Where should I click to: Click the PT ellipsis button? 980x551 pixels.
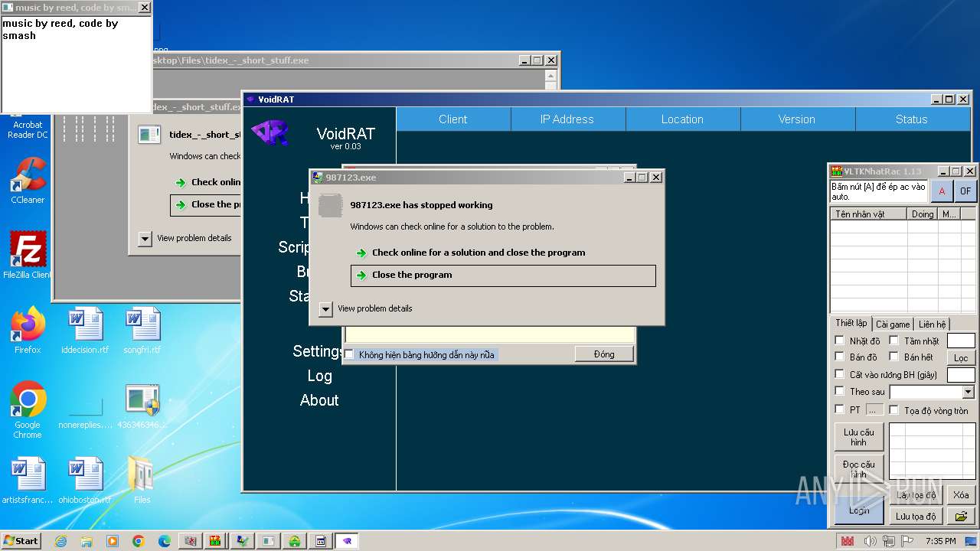pyautogui.click(x=874, y=410)
